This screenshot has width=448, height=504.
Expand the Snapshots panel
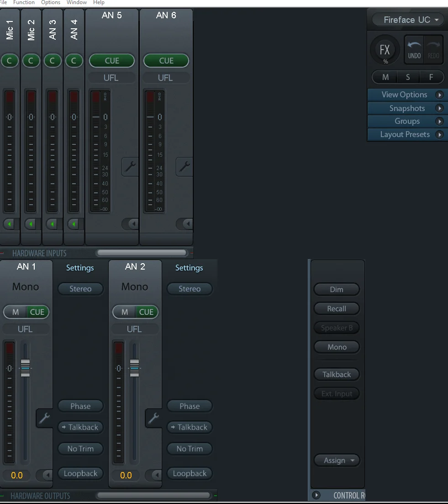[407, 108]
